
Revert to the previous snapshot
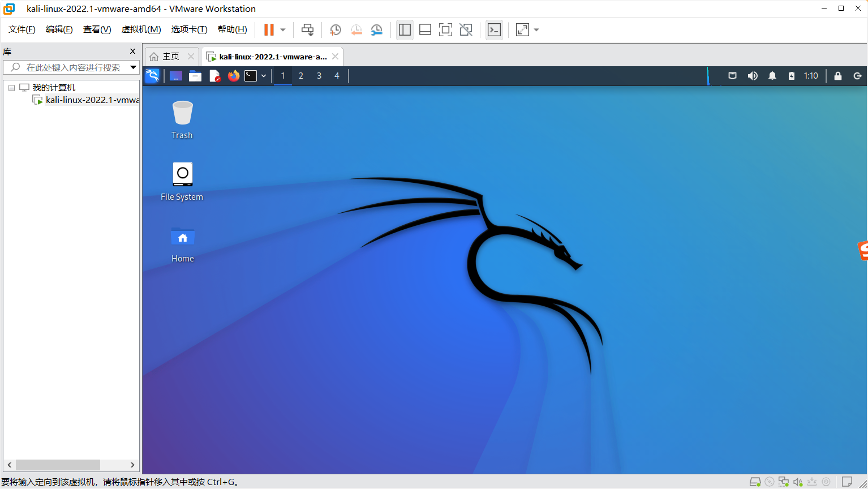pos(356,30)
